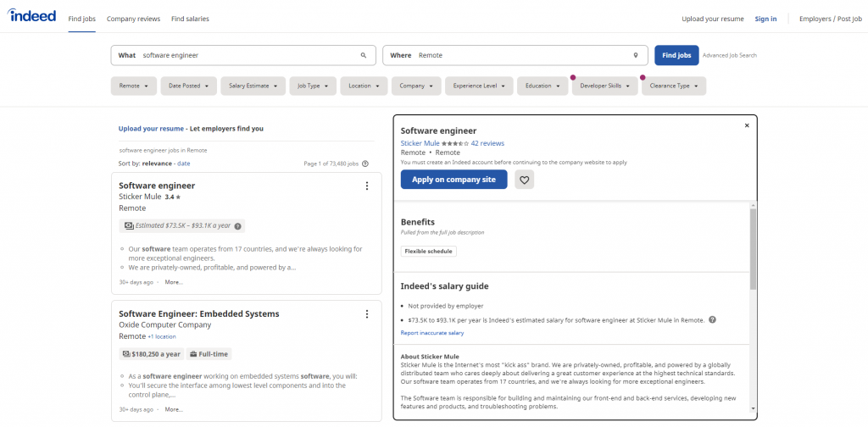This screenshot has width=868, height=427.
Task: Click Estimated $73.5K – $93.1K a year tag
Action: pyautogui.click(x=181, y=226)
